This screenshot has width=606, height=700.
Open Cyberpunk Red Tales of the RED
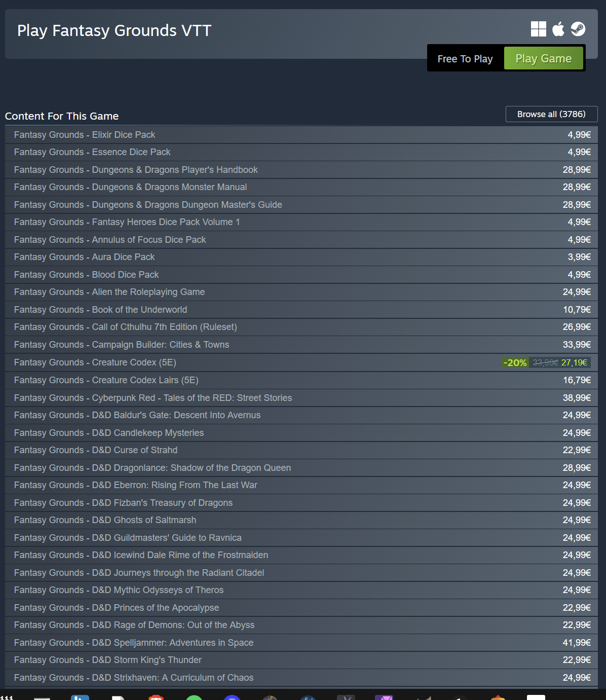[301, 398]
